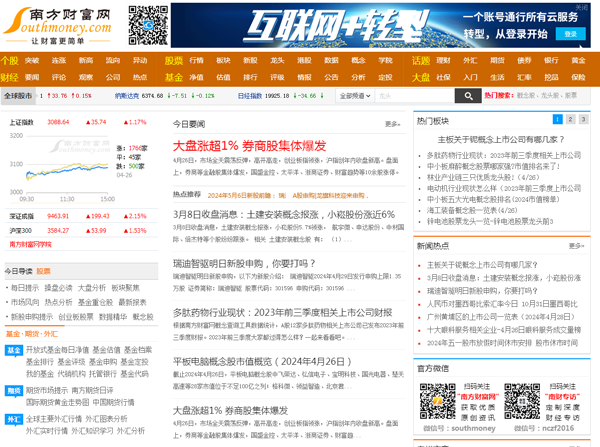The image size is (600, 447).
Task: Open the red headline 大盘涨超1% 券商股集体爆发
Action: click(x=249, y=146)
